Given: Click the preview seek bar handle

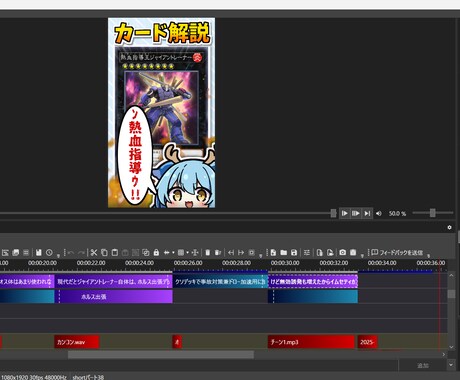Looking at the screenshot, I should click(333, 213).
